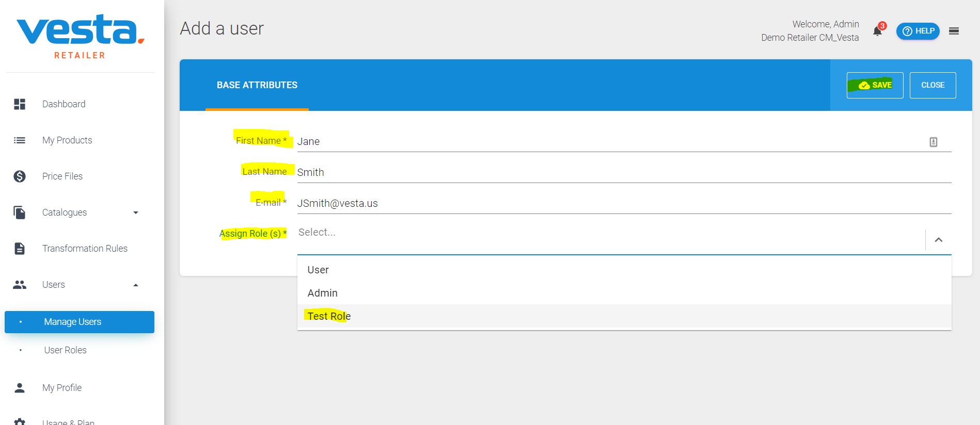Click the Usage & Plan gear icon
Viewport: 980px width, 425px height.
tap(20, 421)
